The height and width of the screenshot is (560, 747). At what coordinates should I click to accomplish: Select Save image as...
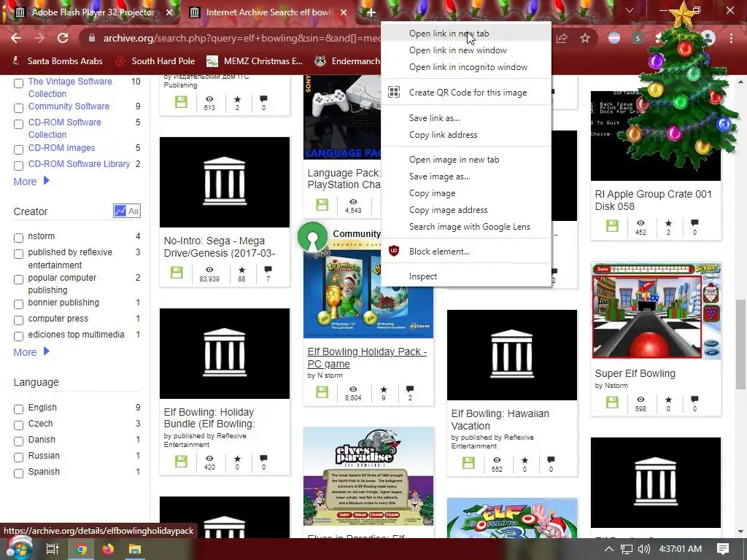(466, 176)
